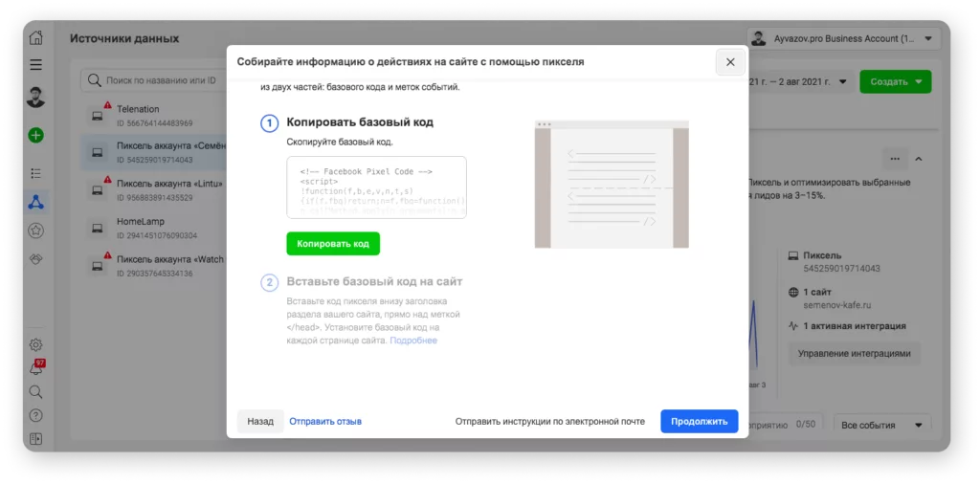This screenshot has width=980, height=484.
Task: Click the code illustration image in dialog
Action: tap(612, 185)
